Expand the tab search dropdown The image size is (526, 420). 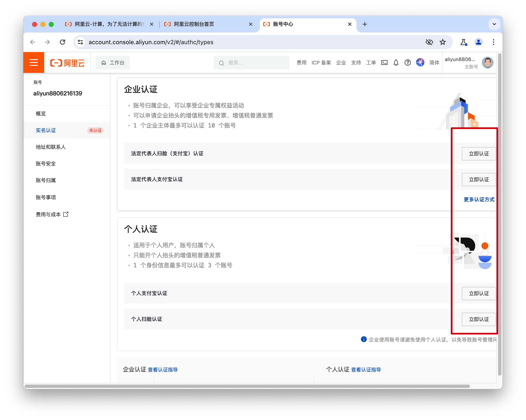point(494,24)
